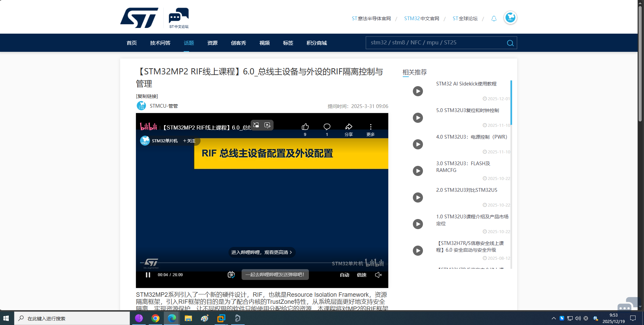Click the 分享 share arrow icon
Viewport: 644px width, 325px height.
click(349, 127)
